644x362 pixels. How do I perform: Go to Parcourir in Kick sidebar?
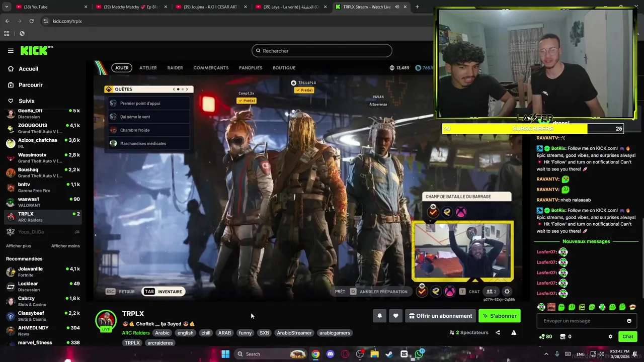pos(30,85)
